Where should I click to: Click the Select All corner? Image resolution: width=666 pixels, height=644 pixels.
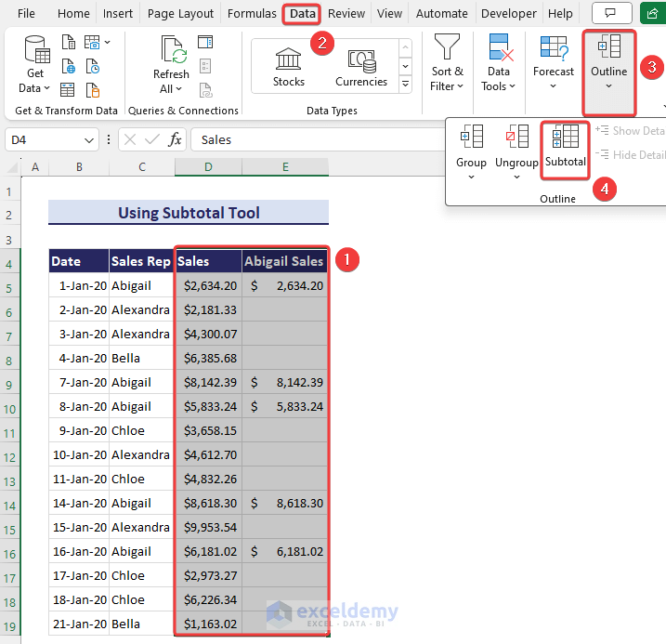pyautogui.click(x=13, y=167)
